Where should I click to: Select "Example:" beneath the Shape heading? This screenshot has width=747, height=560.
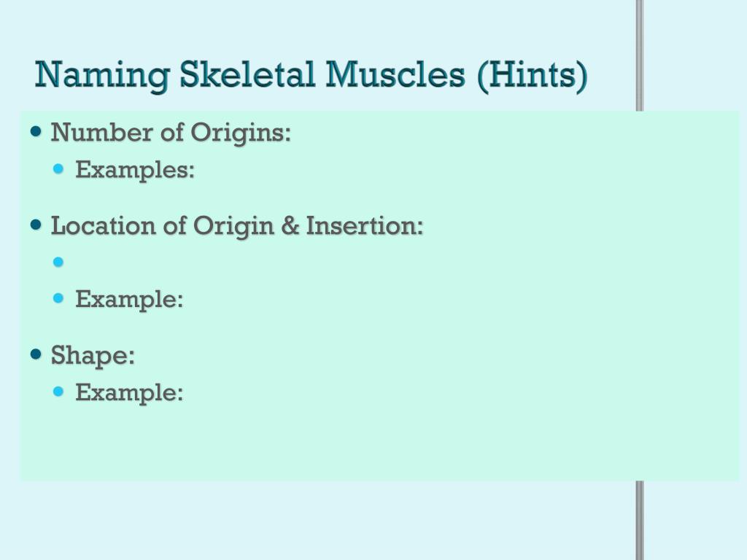coord(129,393)
